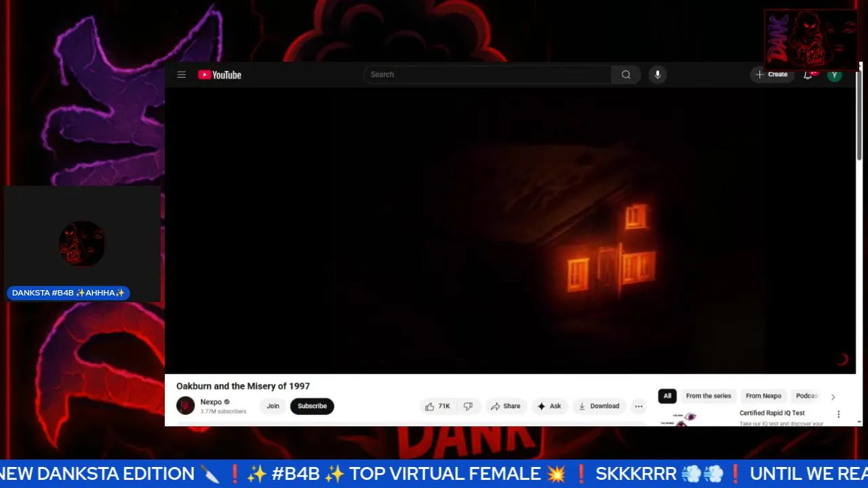Click the 3.77M subscribers text

click(223, 411)
